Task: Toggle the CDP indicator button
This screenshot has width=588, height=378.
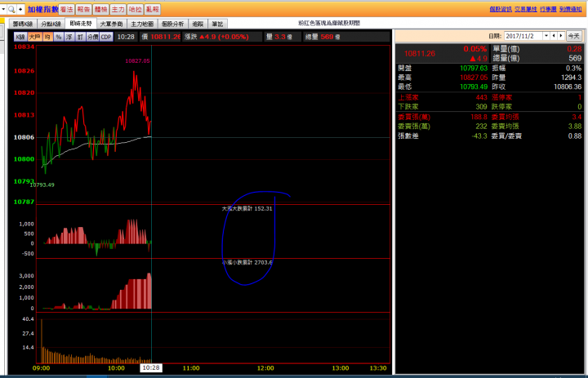Action: [x=106, y=37]
